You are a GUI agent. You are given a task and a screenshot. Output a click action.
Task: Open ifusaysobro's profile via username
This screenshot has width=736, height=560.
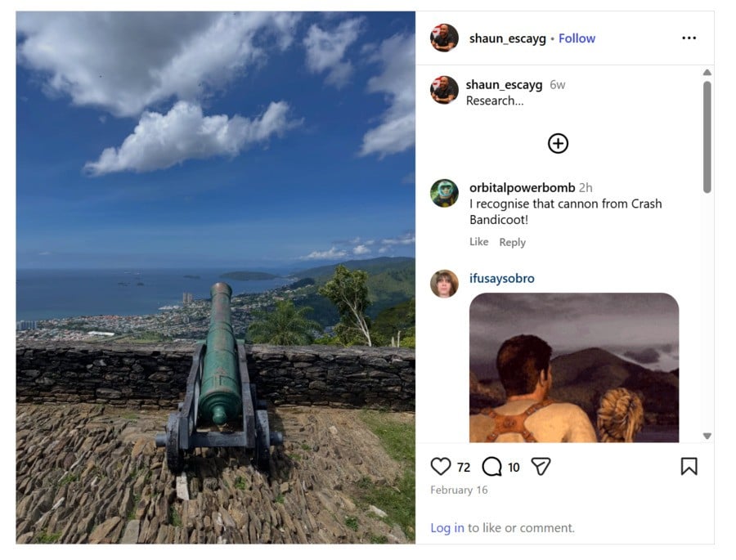click(501, 279)
